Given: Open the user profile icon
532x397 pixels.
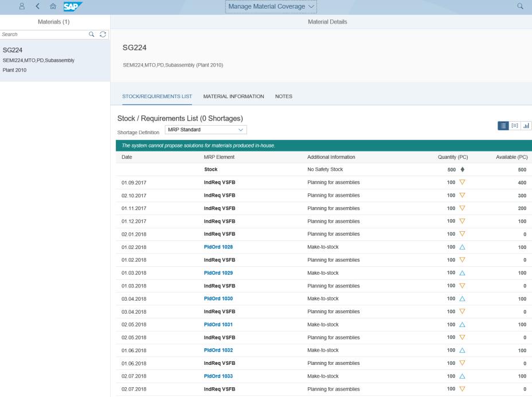Looking at the screenshot, I should (22, 6).
